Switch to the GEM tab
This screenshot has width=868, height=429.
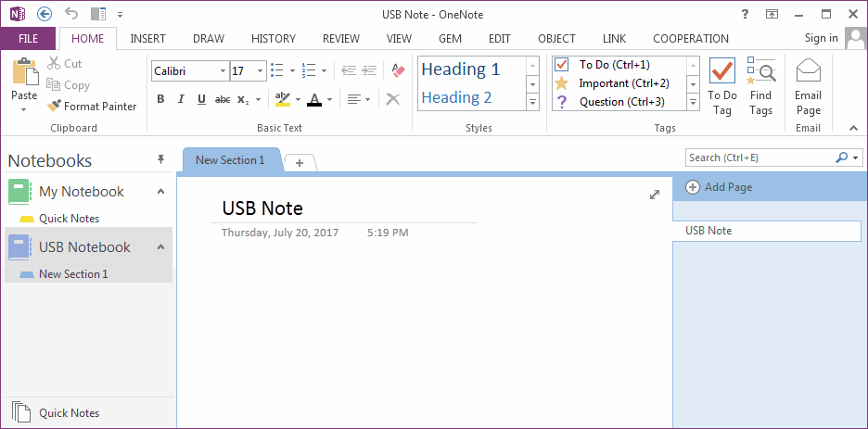coord(451,39)
